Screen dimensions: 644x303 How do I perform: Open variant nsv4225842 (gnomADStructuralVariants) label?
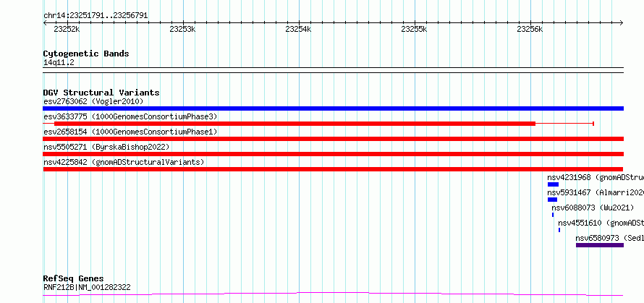tap(124, 162)
